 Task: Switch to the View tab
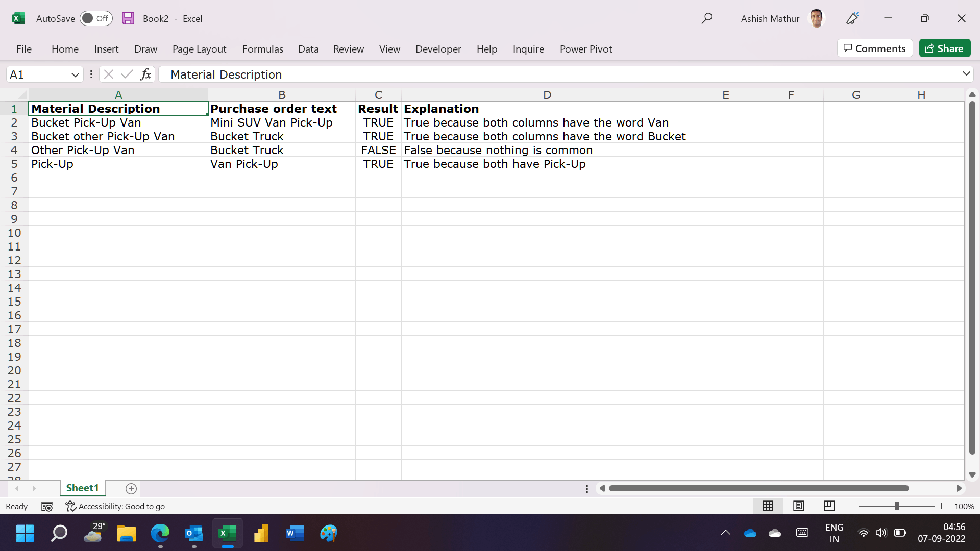389,49
